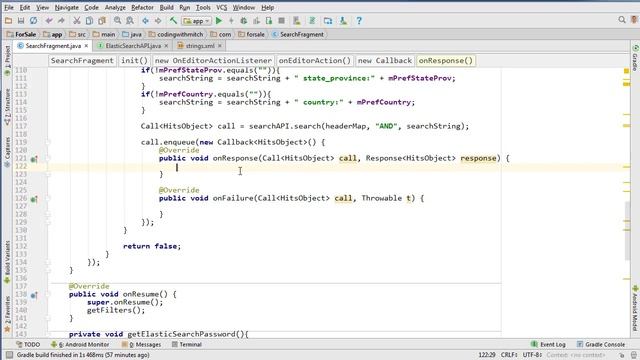640x360 pixels.
Task: Open the Gradle Console
Action: (601, 344)
